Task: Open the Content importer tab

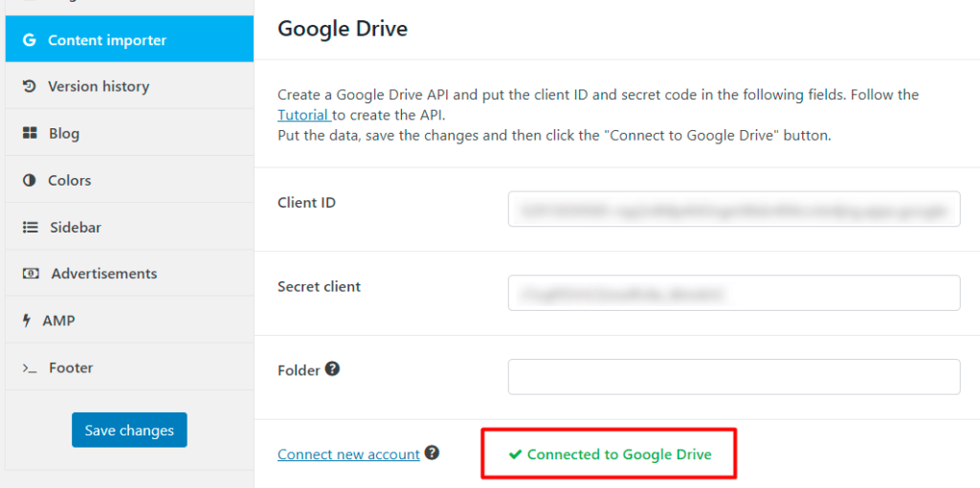Action: click(129, 39)
